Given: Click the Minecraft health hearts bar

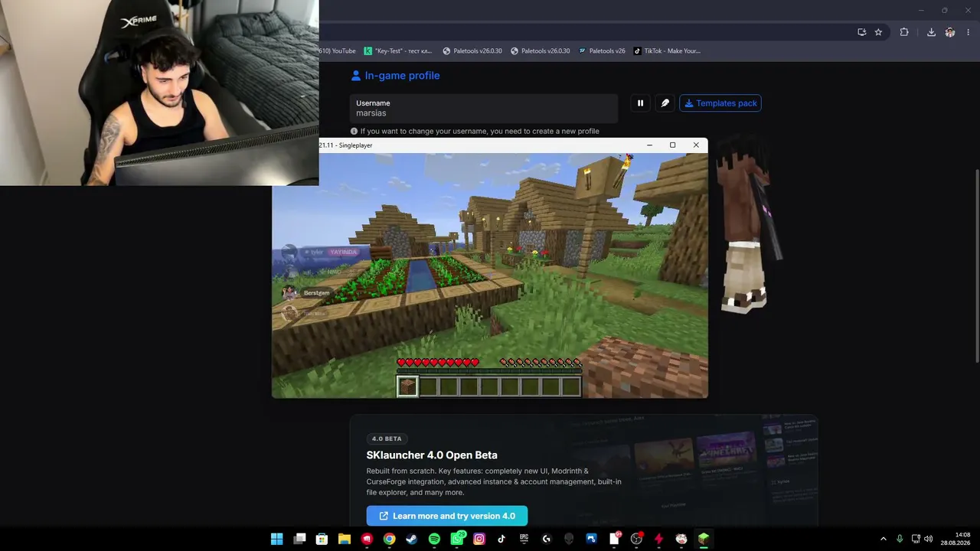Looking at the screenshot, I should tap(438, 363).
